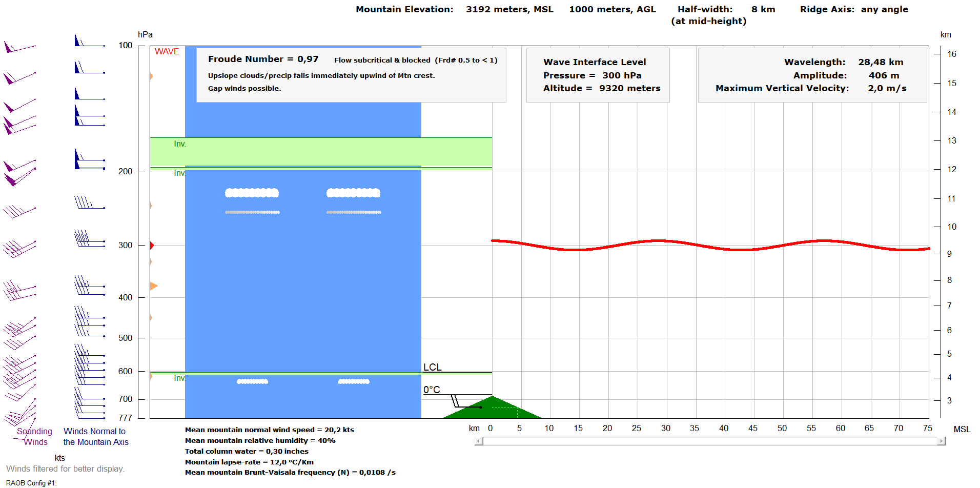Image resolution: width=980 pixels, height=488 pixels.
Task: Click the upper-right white cloud symbol
Action: pos(353,193)
